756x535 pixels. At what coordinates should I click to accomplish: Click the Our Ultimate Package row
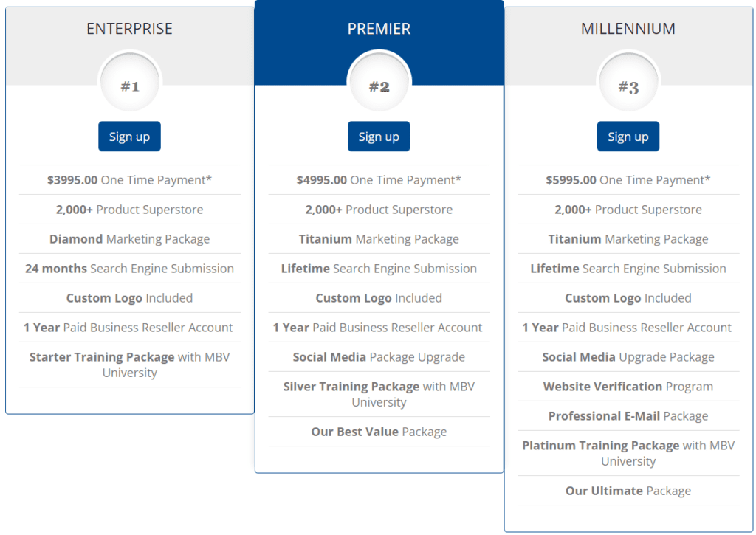[628, 491]
